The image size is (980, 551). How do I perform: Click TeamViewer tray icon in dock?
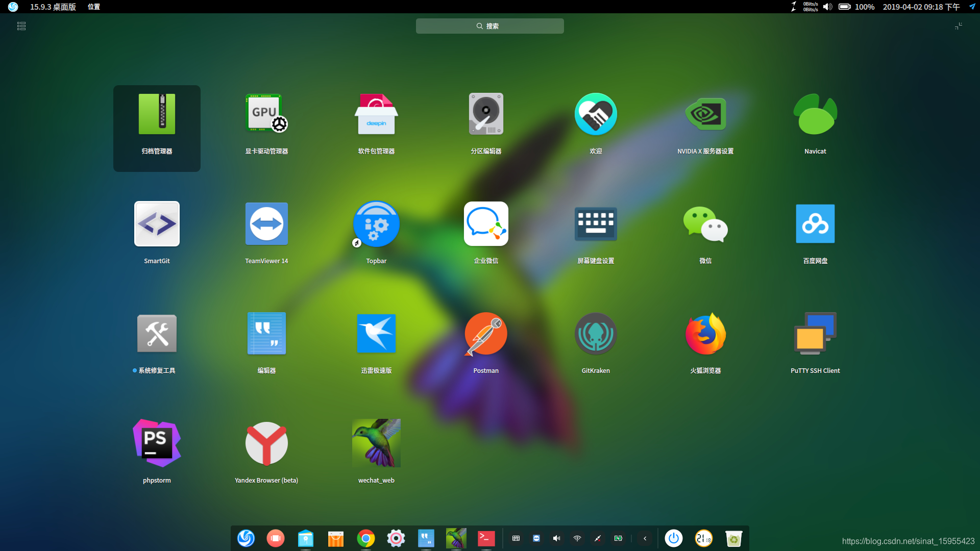pyautogui.click(x=536, y=538)
